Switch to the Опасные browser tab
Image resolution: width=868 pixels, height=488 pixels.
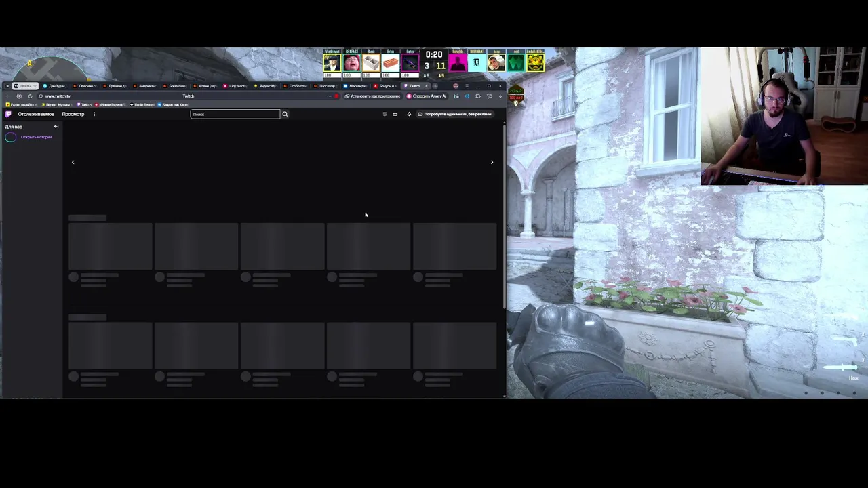[85, 86]
